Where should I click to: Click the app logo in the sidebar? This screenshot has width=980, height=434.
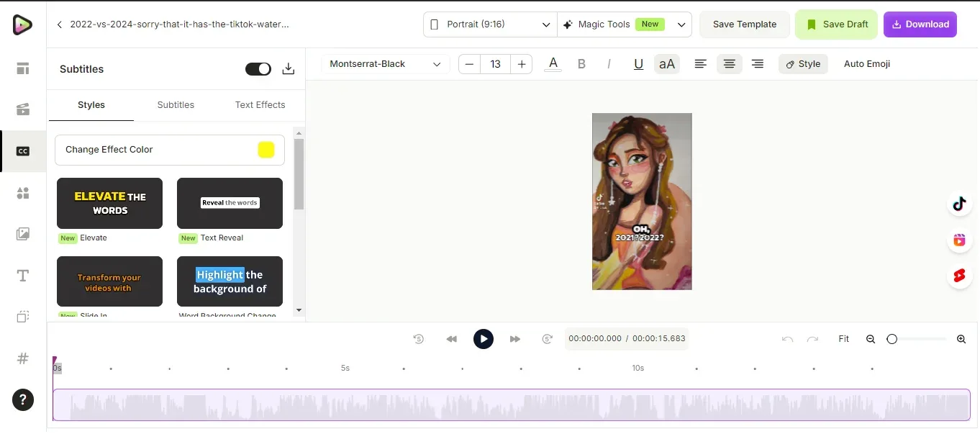pyautogui.click(x=22, y=24)
